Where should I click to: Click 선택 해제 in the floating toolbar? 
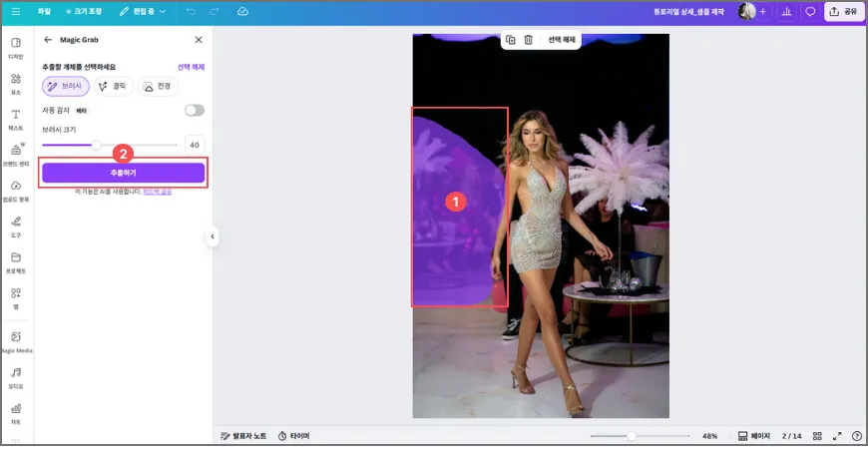tap(562, 40)
